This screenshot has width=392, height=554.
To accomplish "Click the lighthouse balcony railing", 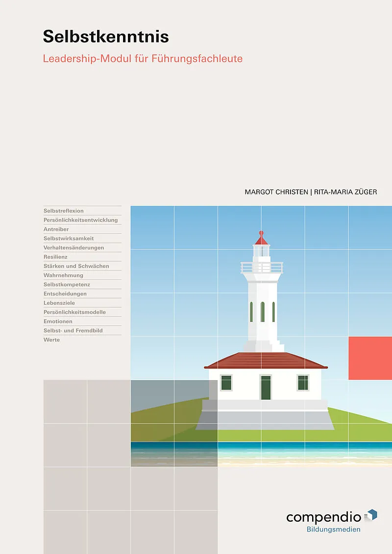I will point(262,267).
